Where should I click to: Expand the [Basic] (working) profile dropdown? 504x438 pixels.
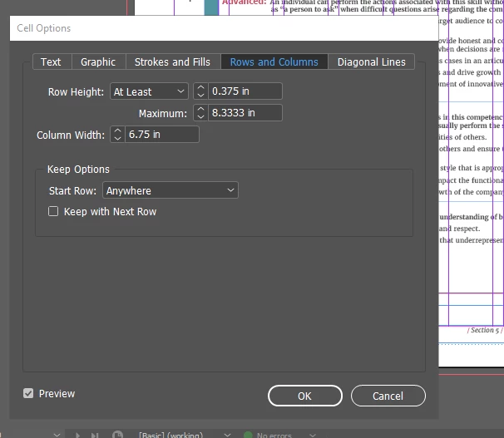[x=227, y=435]
